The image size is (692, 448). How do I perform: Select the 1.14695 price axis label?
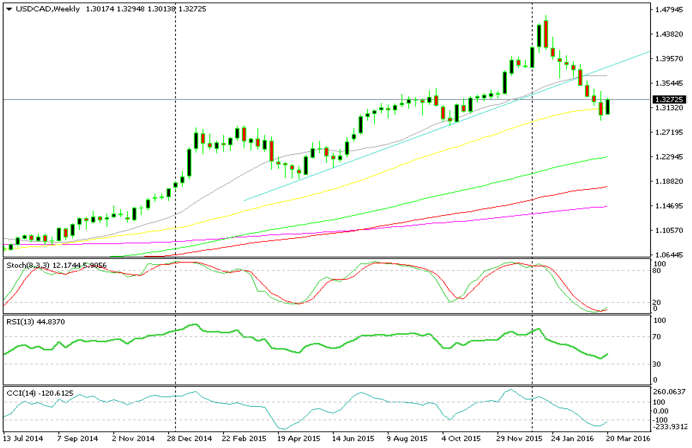669,206
